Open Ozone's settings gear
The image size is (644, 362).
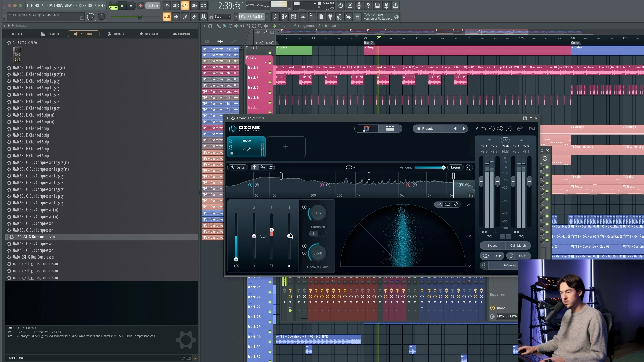(500, 129)
